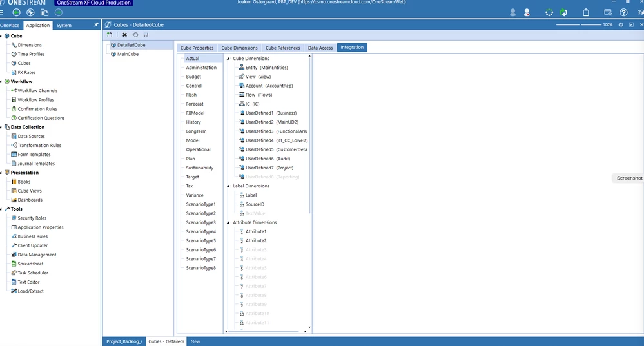Collapse the Presentation section
This screenshot has width=644, height=346.
pyautogui.click(x=1, y=173)
